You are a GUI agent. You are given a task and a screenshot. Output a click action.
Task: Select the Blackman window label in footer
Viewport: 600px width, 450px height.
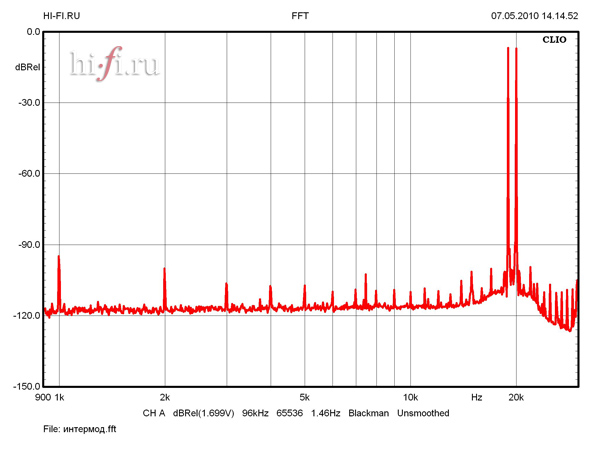368,413
